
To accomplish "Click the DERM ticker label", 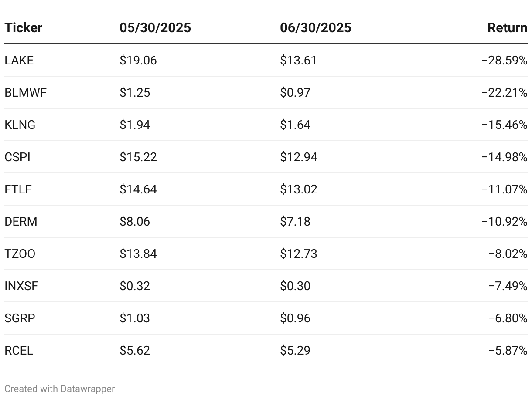I will 21,222.
